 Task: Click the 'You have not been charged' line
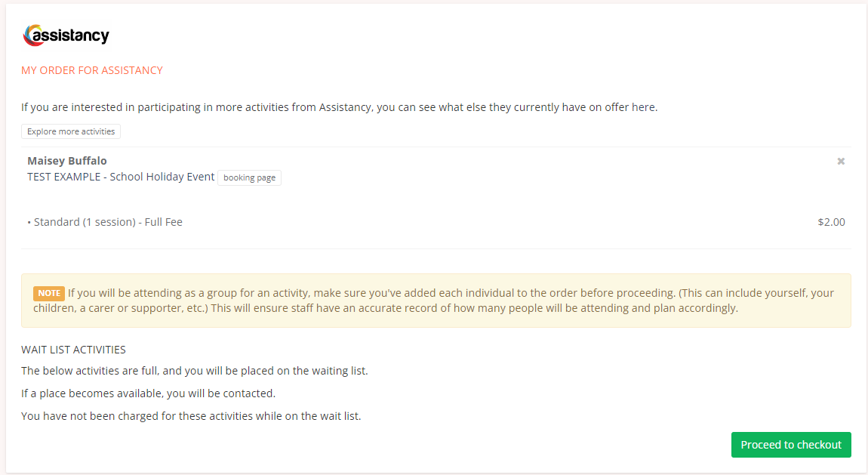[x=191, y=416]
